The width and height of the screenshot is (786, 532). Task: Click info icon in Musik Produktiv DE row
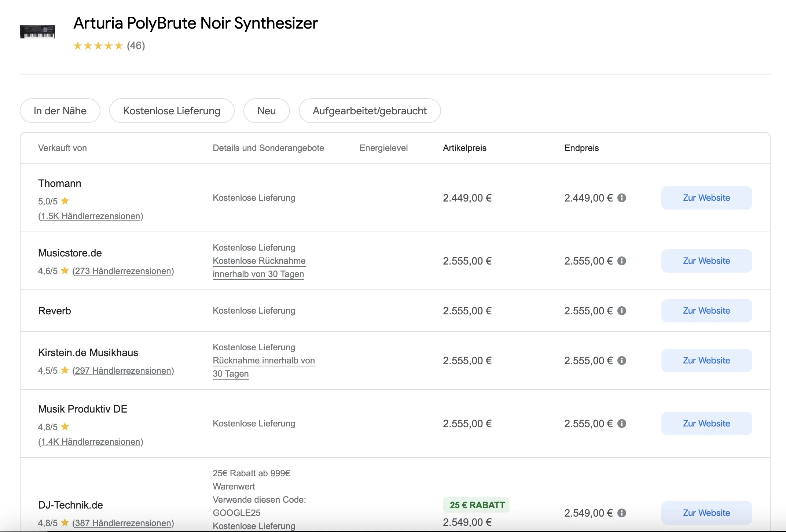tap(621, 424)
